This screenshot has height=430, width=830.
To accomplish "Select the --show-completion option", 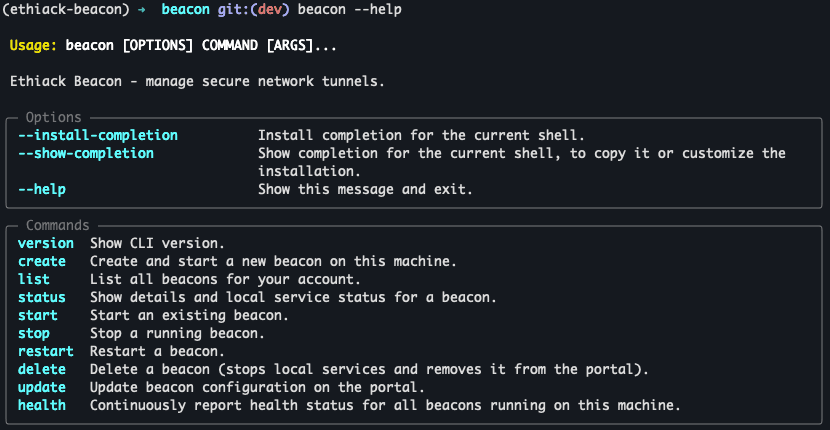I will [x=86, y=154].
